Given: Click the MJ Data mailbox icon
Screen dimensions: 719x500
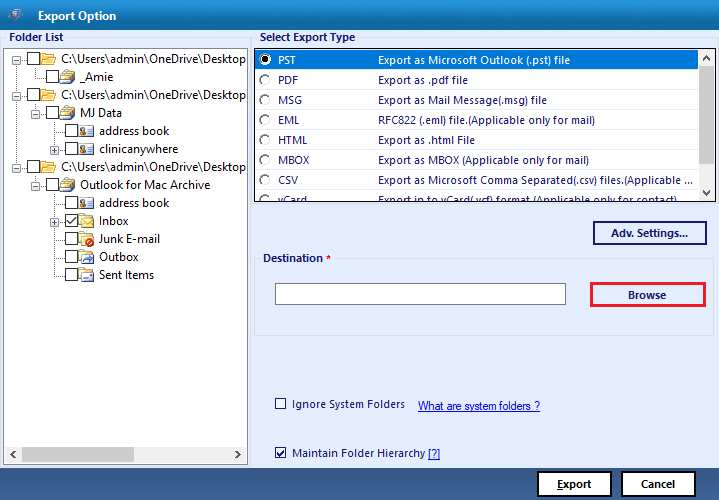Looking at the screenshot, I should (x=67, y=112).
